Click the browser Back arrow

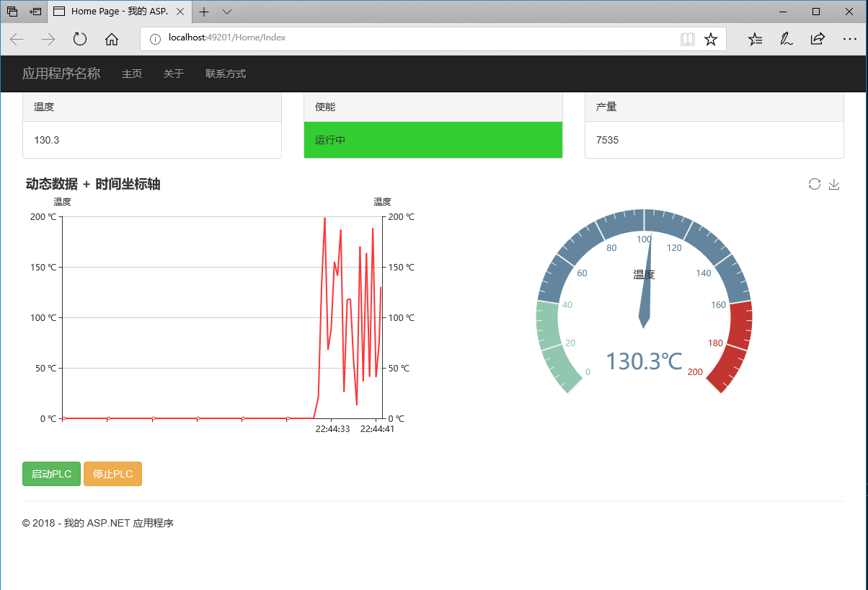(x=17, y=39)
